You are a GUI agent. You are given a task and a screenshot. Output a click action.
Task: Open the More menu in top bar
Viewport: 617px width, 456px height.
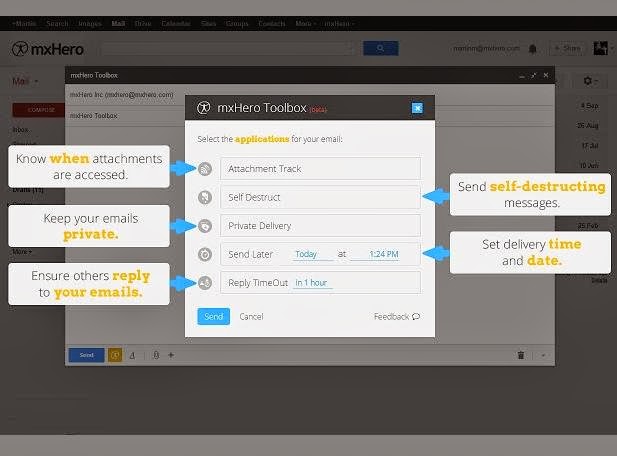305,24
